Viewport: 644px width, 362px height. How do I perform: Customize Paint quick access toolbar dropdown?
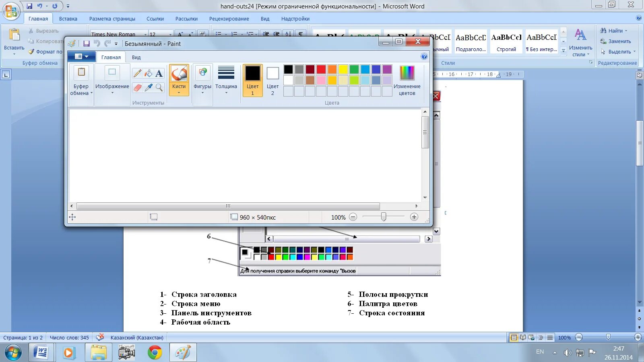[x=116, y=43]
